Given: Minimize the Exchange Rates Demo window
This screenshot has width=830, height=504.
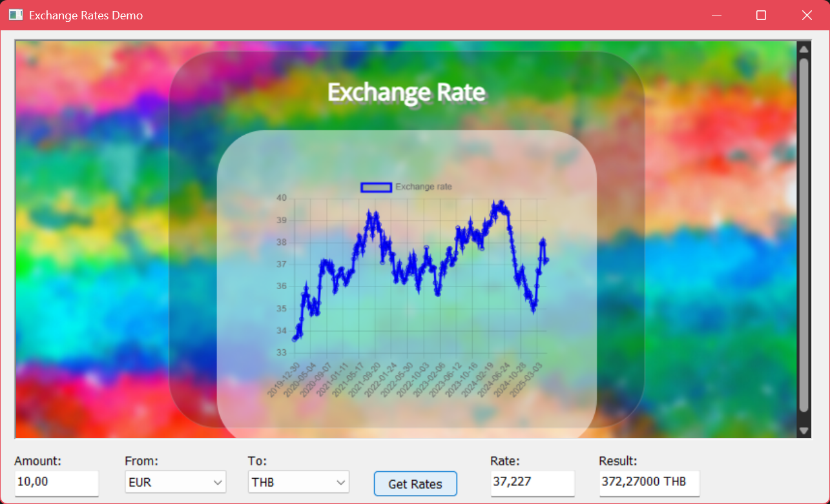Looking at the screenshot, I should [x=716, y=15].
